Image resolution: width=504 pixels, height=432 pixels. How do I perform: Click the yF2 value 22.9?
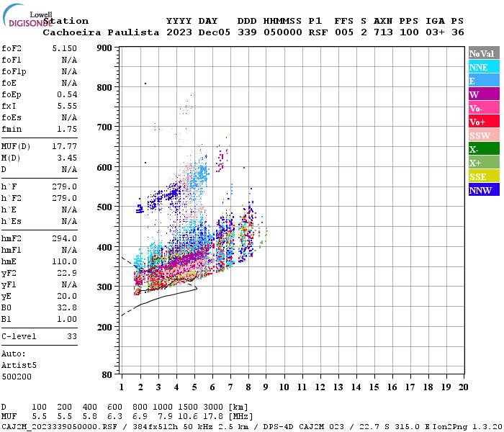pyautogui.click(x=67, y=273)
